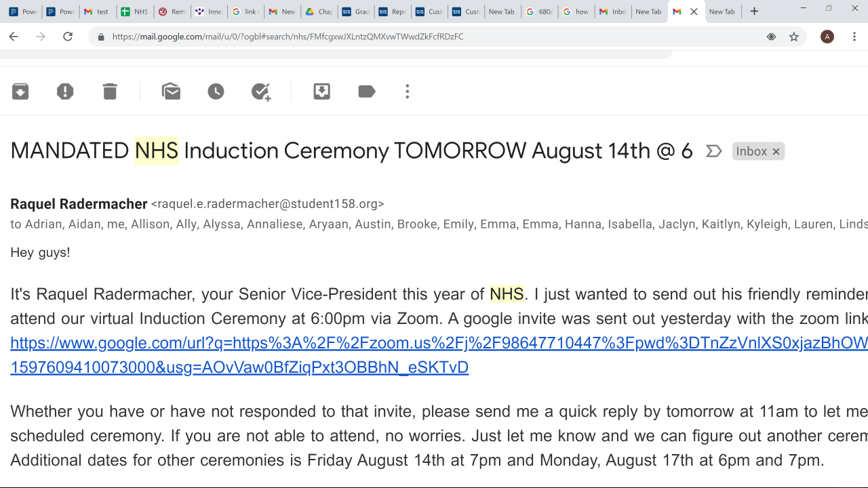This screenshot has height=488, width=868.
Task: Open the Chrome profile avatar menu
Action: [827, 37]
